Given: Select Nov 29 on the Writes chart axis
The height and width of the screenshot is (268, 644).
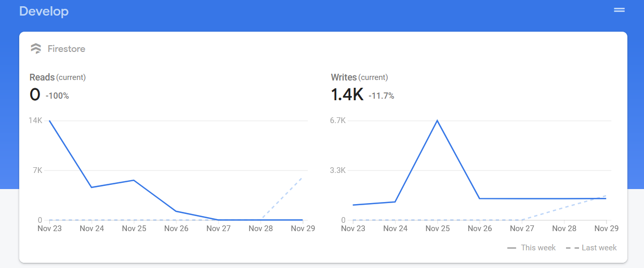Looking at the screenshot, I should click(x=606, y=229).
